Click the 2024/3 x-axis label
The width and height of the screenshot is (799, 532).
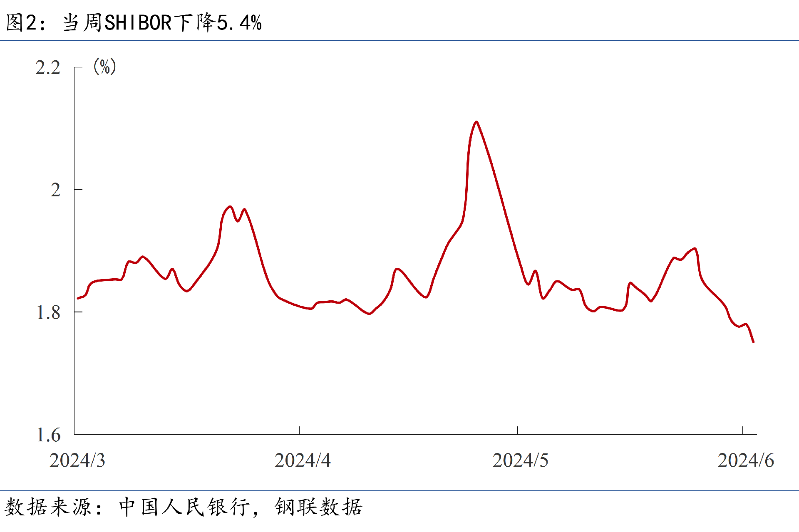click(77, 460)
